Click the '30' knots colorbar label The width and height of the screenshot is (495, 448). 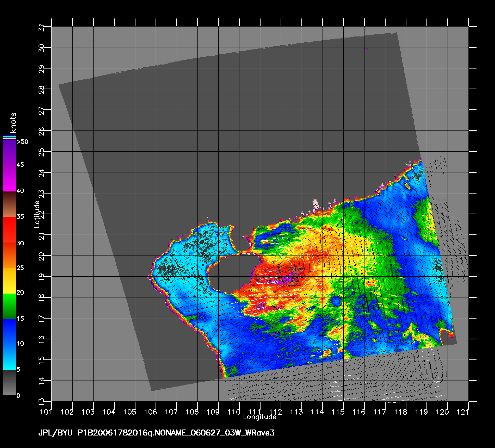[x=20, y=243]
